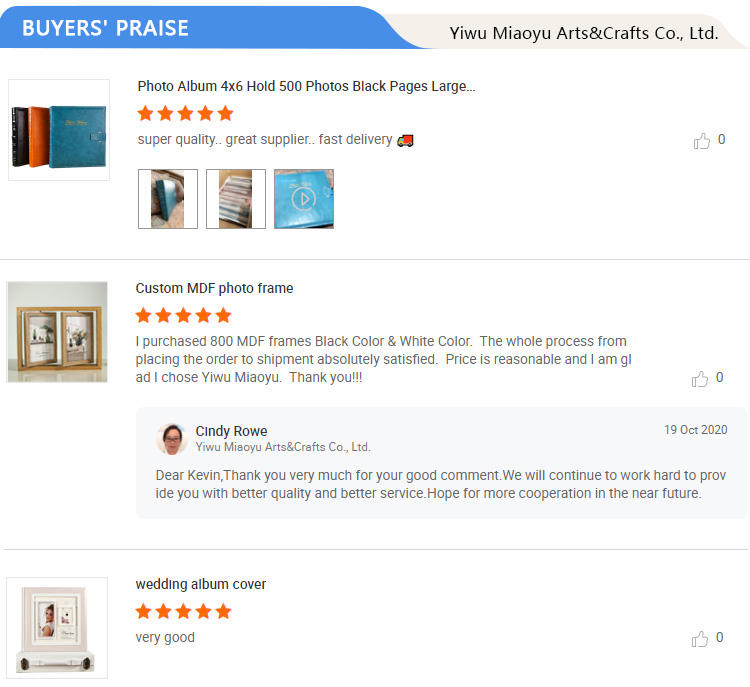
Task: Click the five-star rating of photo album review
Action: (185, 114)
